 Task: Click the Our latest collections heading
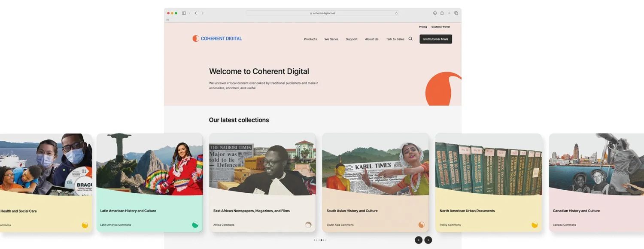[x=239, y=120]
